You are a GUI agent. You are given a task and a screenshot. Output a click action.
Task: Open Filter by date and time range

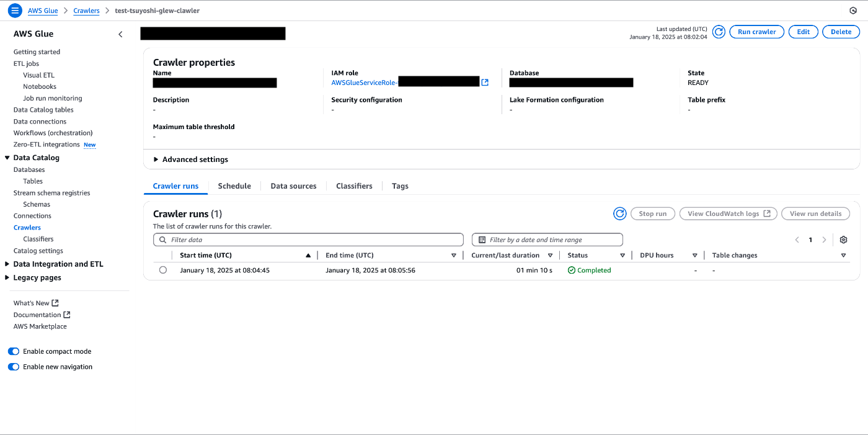547,240
